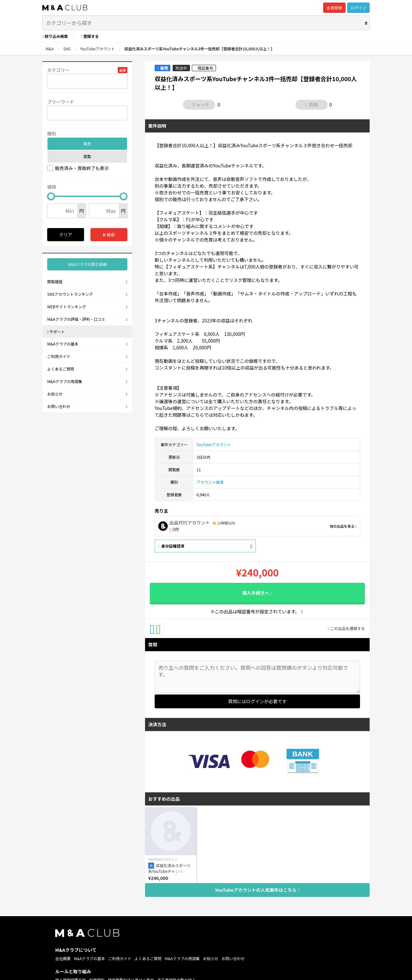This screenshot has width=412, height=980.
Task: Click the blue share icon below purchase button
Action: pos(152,630)
